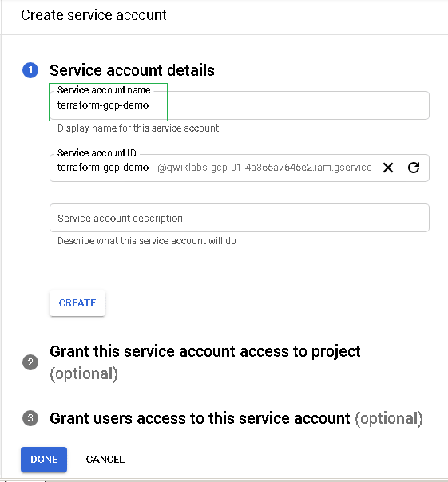Viewport: 448px width, 482px height.
Task: Click the Service account ID label
Action: pos(97,152)
